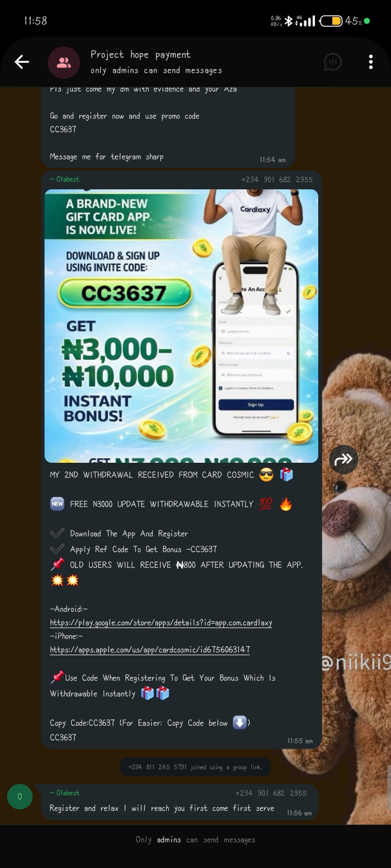Image resolution: width=391 pixels, height=868 pixels.
Task: Tap CC3637 code at message bottom
Action: pos(64,737)
